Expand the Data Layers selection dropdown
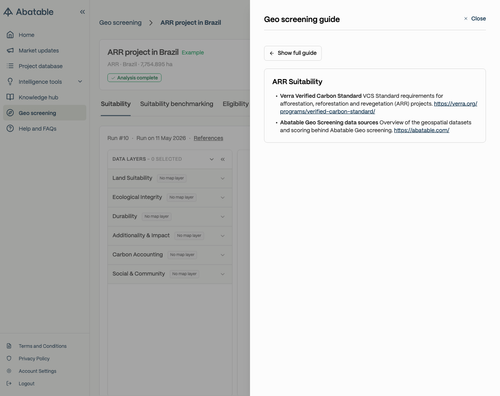Screen dimensions: 500x396 pos(212,159)
